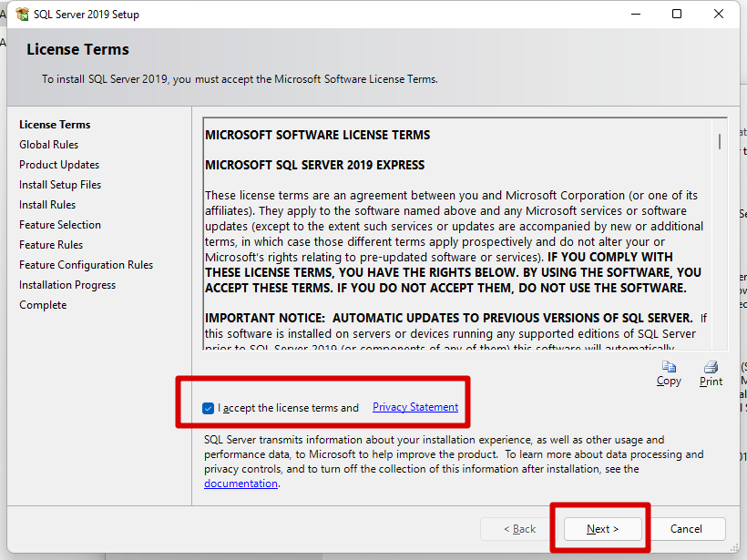
Task: Click the SQL Server setup title bar icon
Action: click(23, 15)
